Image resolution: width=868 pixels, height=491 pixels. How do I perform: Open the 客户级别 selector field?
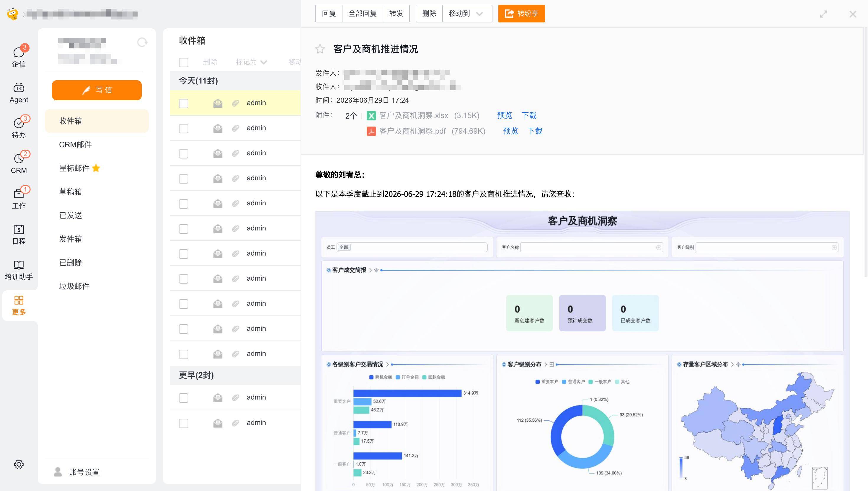click(x=767, y=248)
